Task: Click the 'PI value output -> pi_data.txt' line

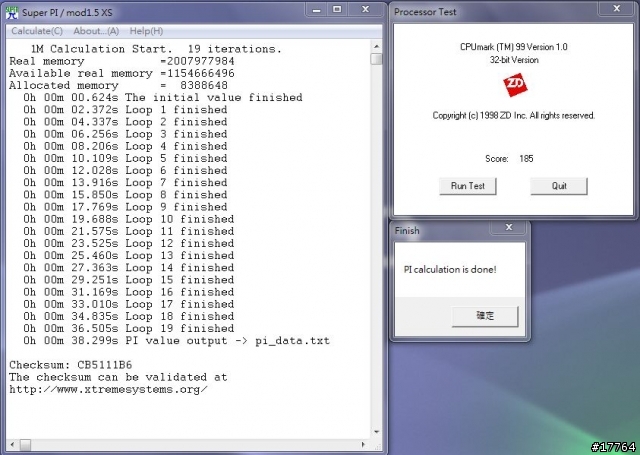Action: 176,341
